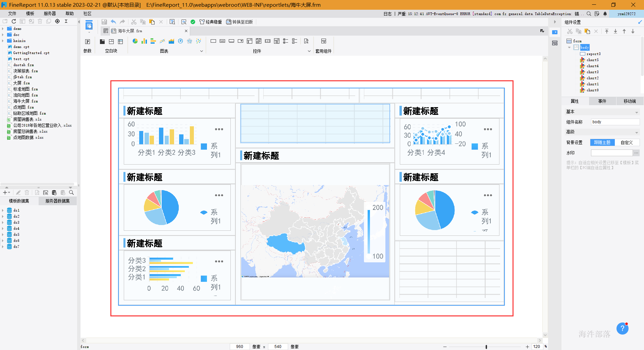Image resolution: width=644 pixels, height=350 pixels.
Task: Open the 模板 menu
Action: click(30, 13)
